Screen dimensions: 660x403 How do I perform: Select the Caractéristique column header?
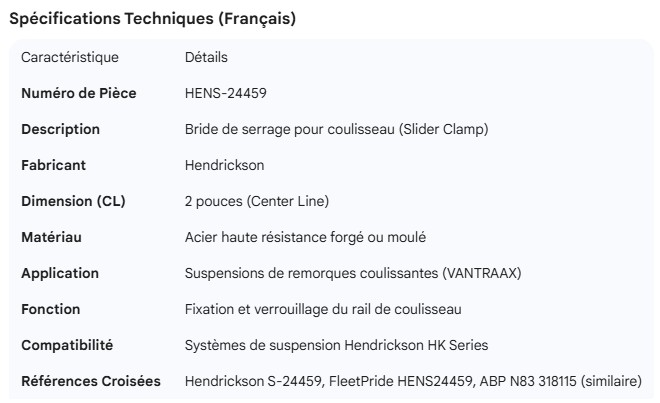pos(70,57)
